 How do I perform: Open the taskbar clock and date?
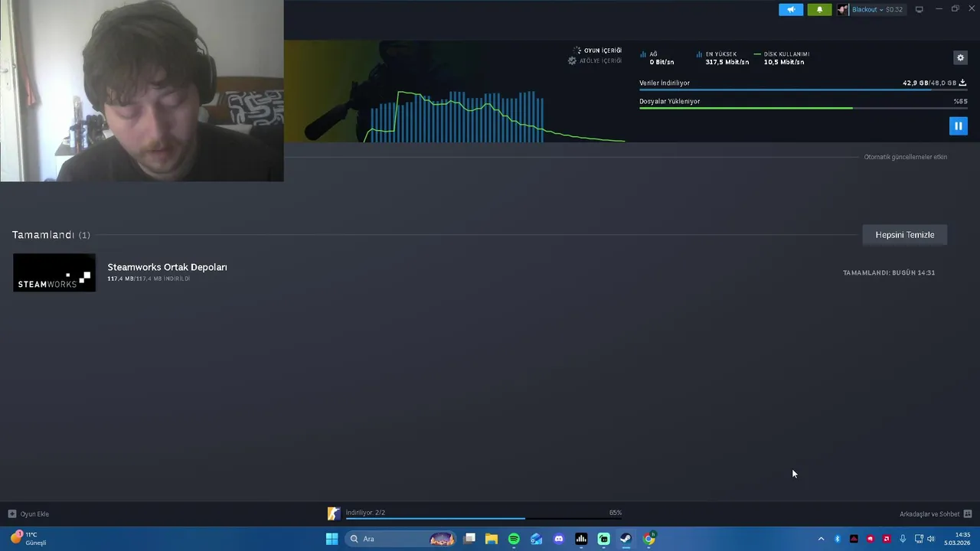[957, 539]
